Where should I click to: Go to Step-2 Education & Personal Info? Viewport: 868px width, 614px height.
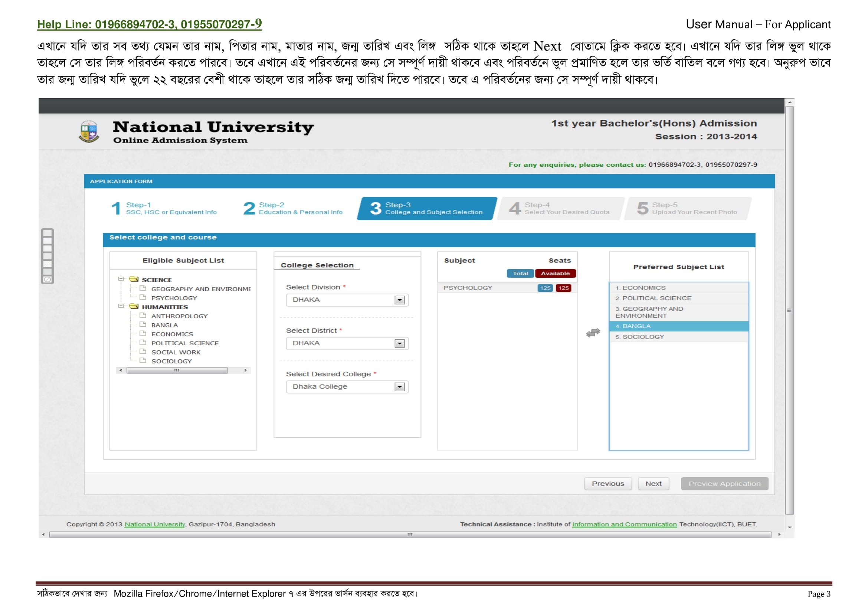293,208
